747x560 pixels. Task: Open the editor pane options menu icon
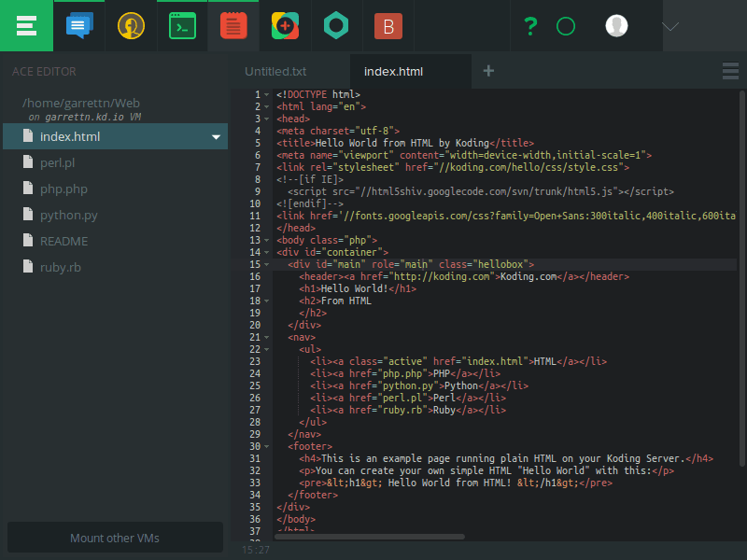730,71
